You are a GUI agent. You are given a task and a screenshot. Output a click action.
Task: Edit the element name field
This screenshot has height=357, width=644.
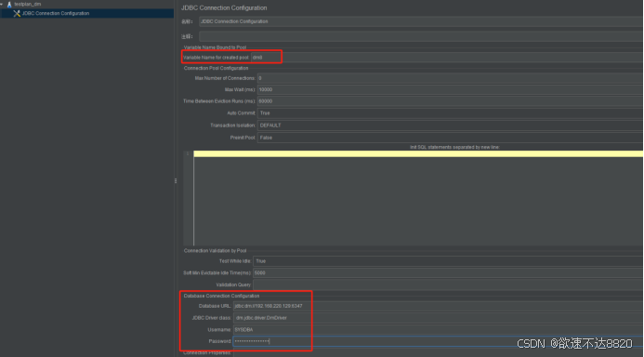(421, 21)
